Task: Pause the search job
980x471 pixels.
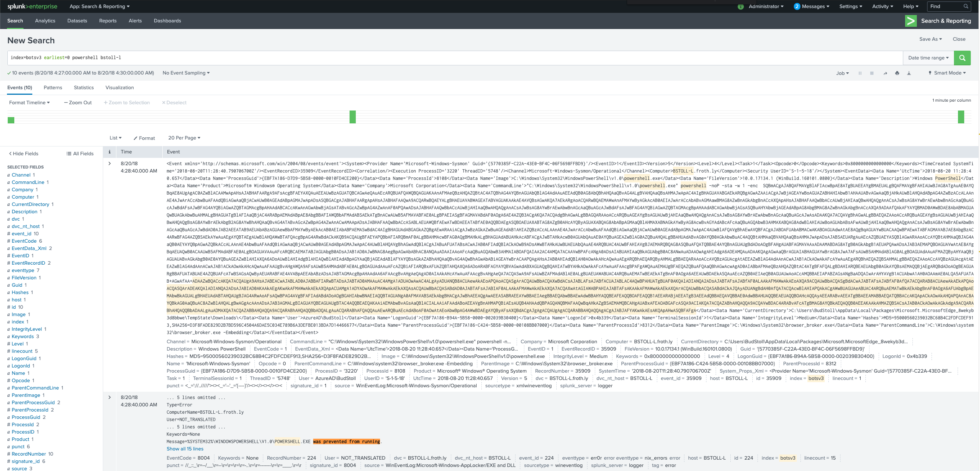Action: coord(860,73)
